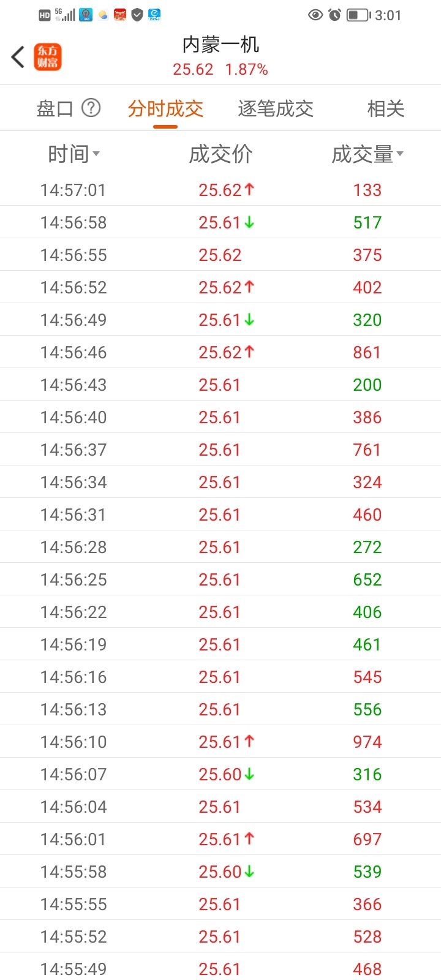Select the 成交价 column header
Viewport: 441px width, 980px height.
pyautogui.click(x=221, y=154)
